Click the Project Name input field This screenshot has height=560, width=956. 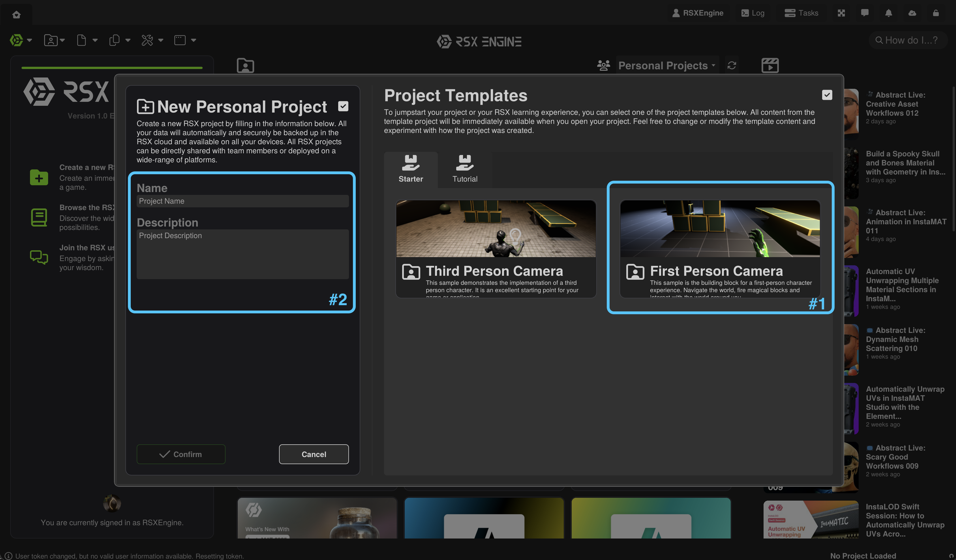pyautogui.click(x=243, y=201)
